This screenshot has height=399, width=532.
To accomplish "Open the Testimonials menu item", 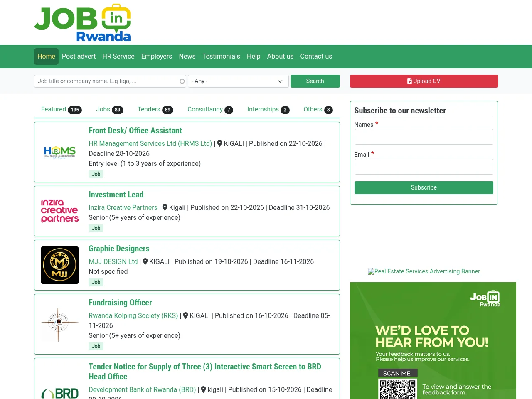I will tap(221, 57).
